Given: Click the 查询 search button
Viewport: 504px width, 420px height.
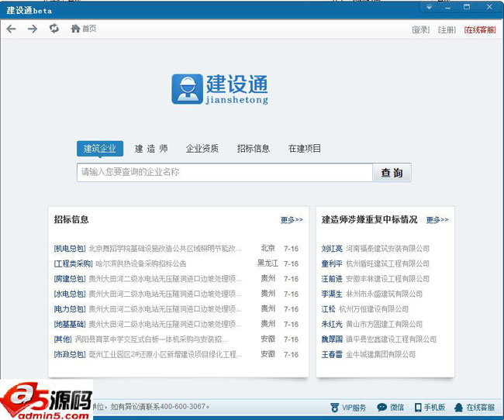Looking at the screenshot, I should coord(392,173).
